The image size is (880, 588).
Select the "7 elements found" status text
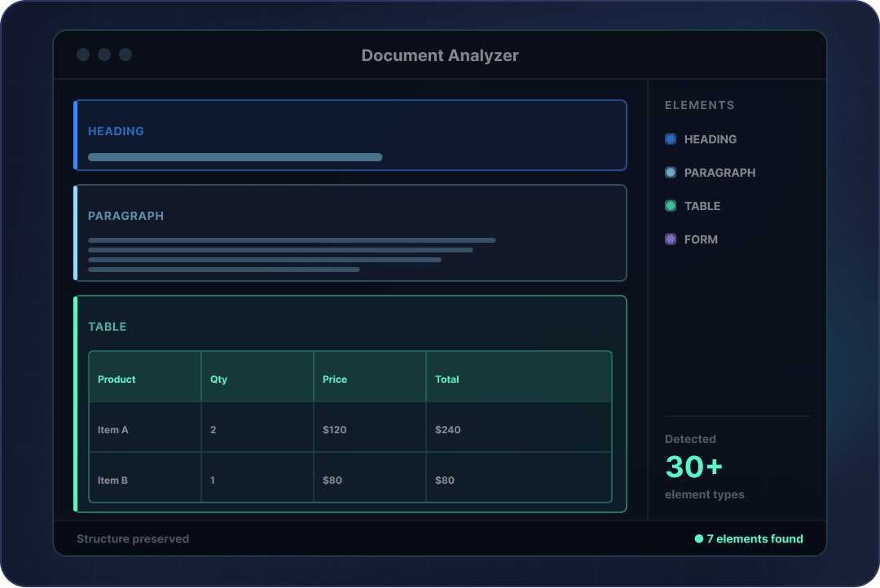coord(755,538)
